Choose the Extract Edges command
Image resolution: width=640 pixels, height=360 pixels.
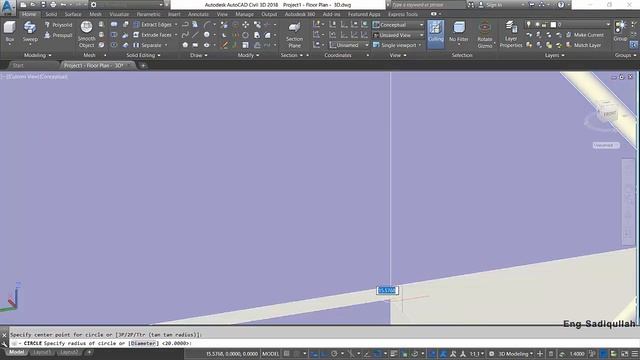[x=153, y=25]
